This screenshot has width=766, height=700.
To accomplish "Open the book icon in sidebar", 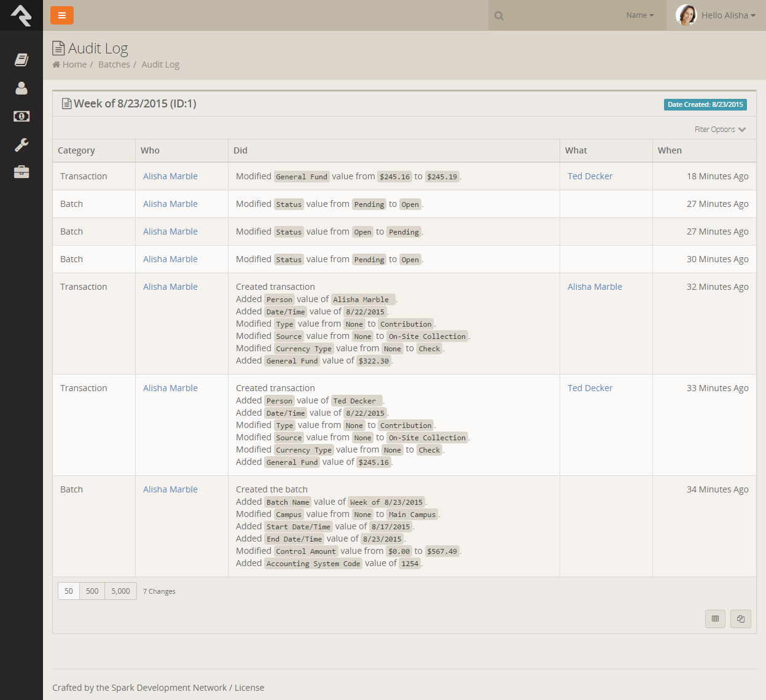I will 21,60.
